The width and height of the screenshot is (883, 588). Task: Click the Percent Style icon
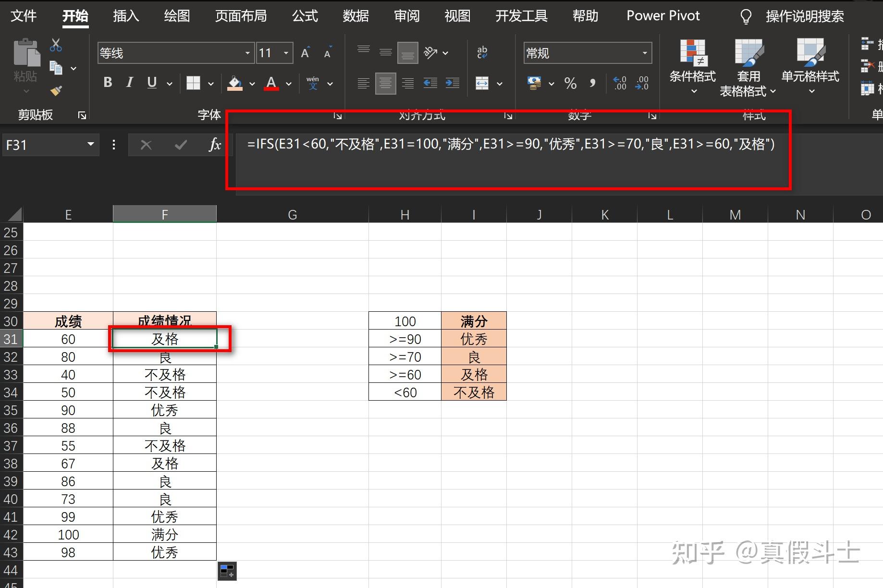[x=570, y=84]
